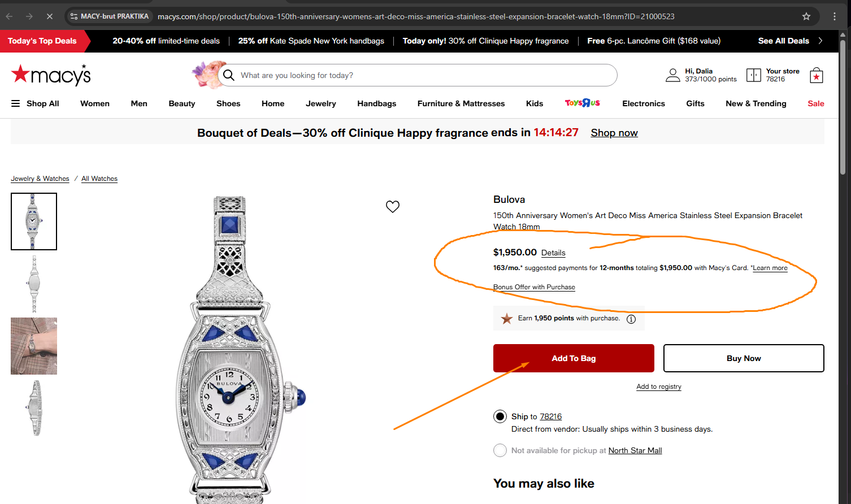Viewport: 851px width, 504px height.
Task: Open the site information dropdown in address bar
Action: [74, 16]
